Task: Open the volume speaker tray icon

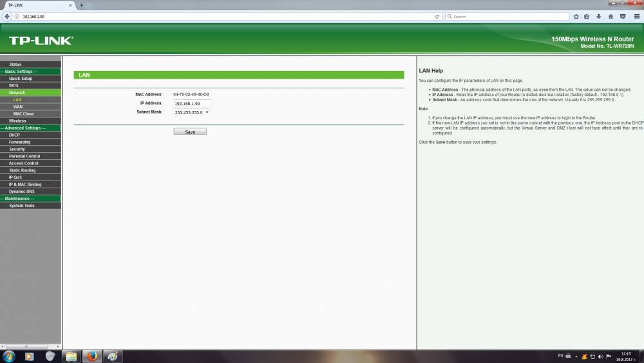Action: (600, 357)
